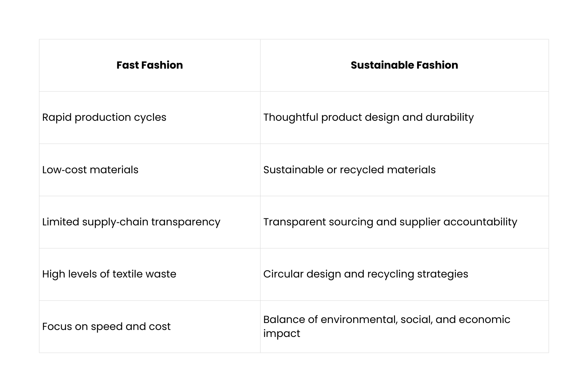Image resolution: width=588 pixels, height=392 pixels.
Task: Click Limited supply-chain transparency text
Action: pyautogui.click(x=131, y=222)
